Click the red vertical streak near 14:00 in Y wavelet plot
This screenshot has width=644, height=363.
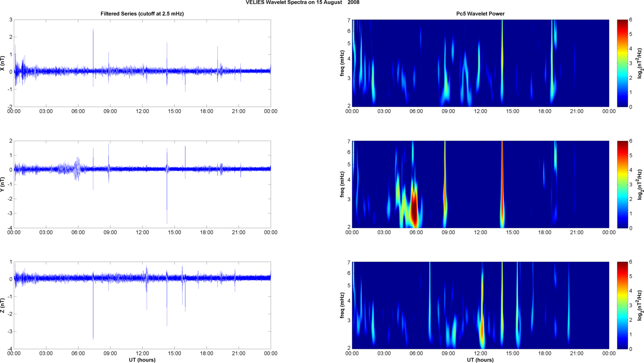pos(502,184)
